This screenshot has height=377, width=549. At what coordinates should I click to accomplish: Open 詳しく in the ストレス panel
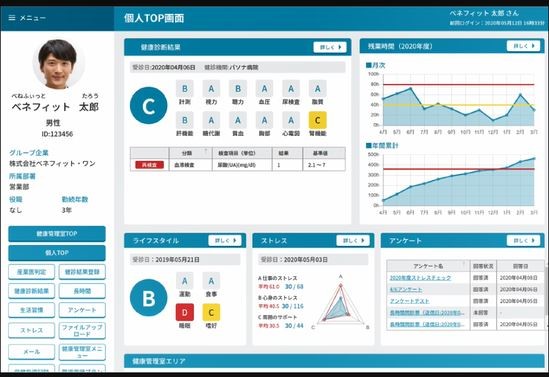(x=353, y=240)
